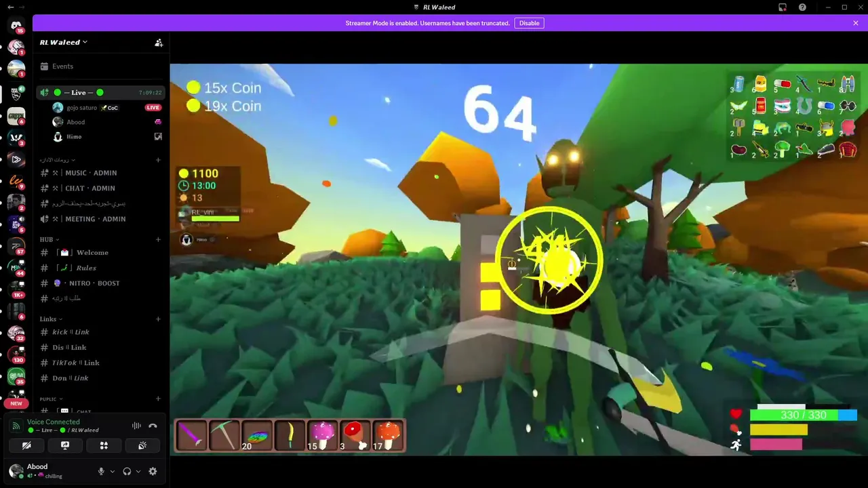The width and height of the screenshot is (868, 488).
Task: Click the game stream video
Action: click(519, 260)
